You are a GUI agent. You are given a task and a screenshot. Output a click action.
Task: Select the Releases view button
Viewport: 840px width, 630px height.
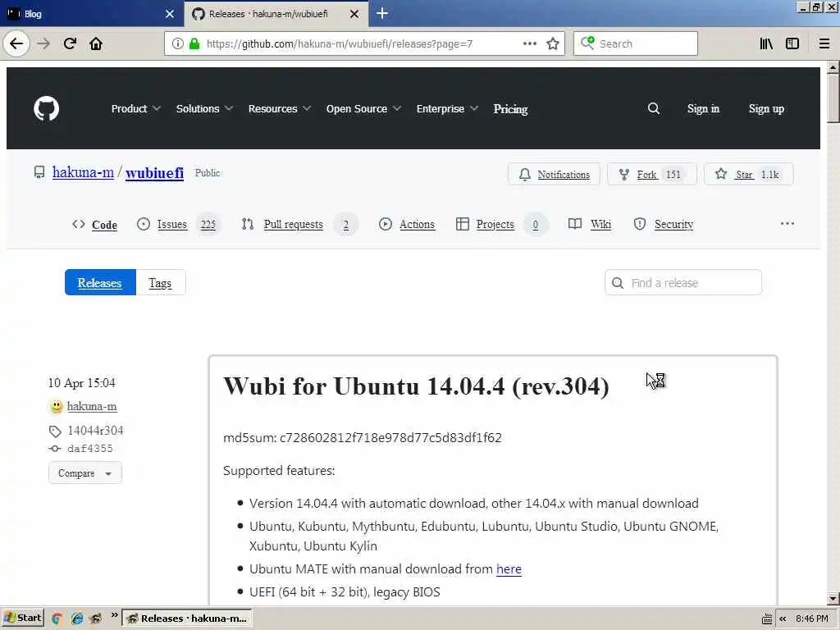coord(100,282)
